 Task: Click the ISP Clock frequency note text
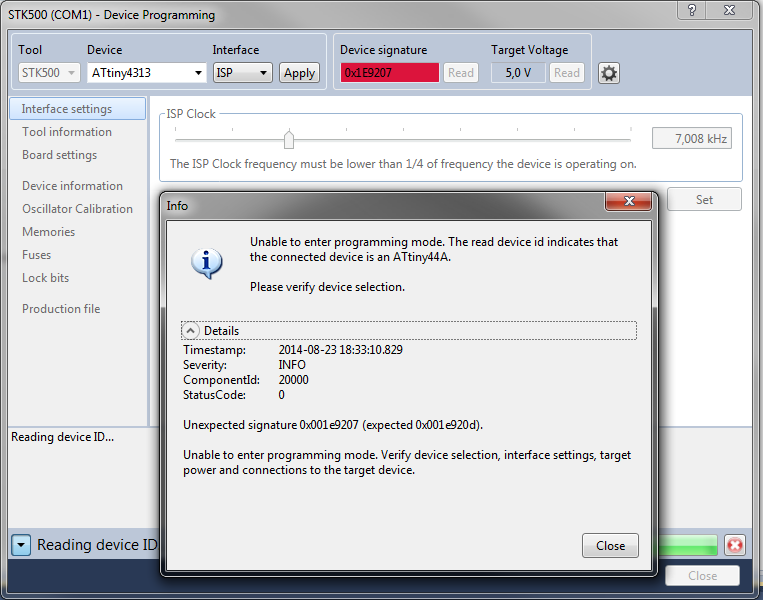[x=403, y=164]
